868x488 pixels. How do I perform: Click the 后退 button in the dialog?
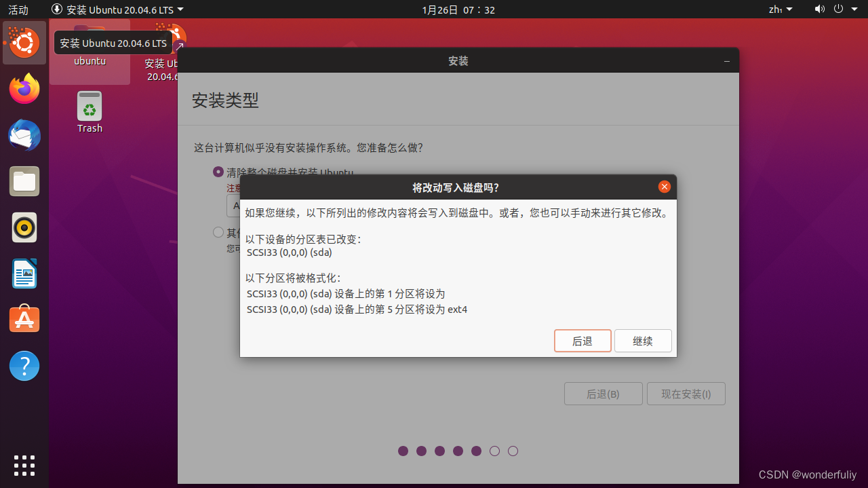coord(583,341)
